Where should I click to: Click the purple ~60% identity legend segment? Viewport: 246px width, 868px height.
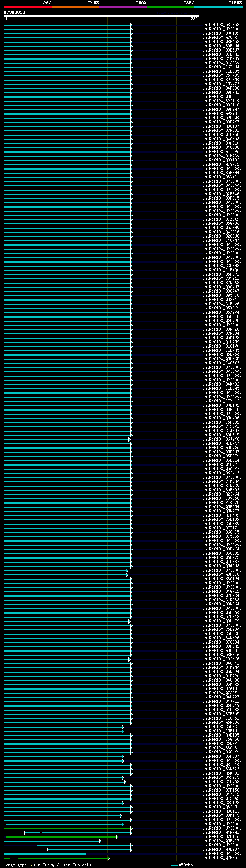[x=123, y=7]
